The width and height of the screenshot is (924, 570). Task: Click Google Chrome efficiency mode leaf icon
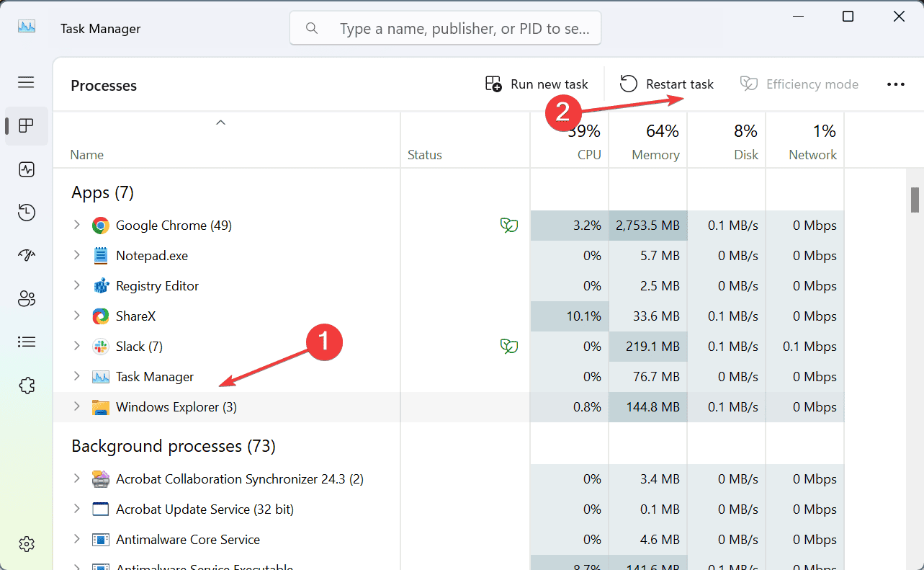pyautogui.click(x=509, y=226)
